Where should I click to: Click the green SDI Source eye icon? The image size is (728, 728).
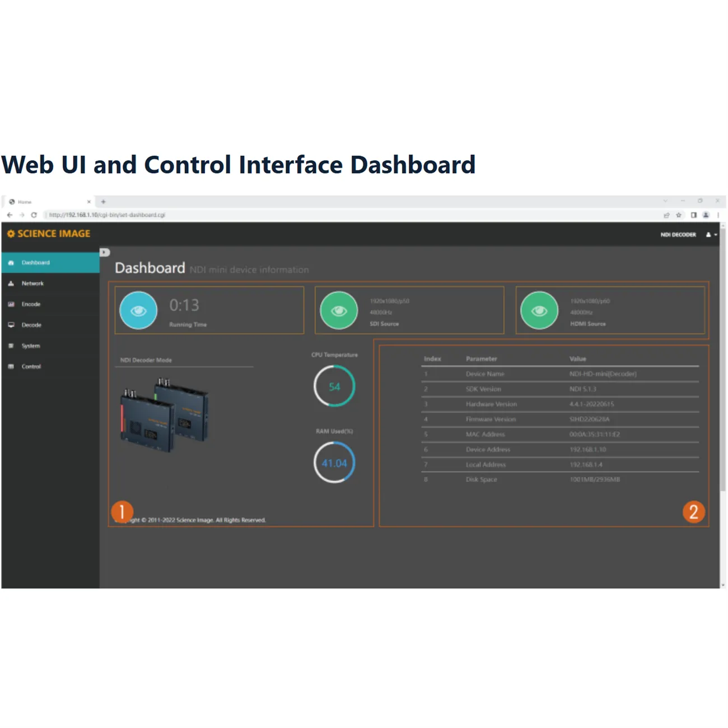339,310
